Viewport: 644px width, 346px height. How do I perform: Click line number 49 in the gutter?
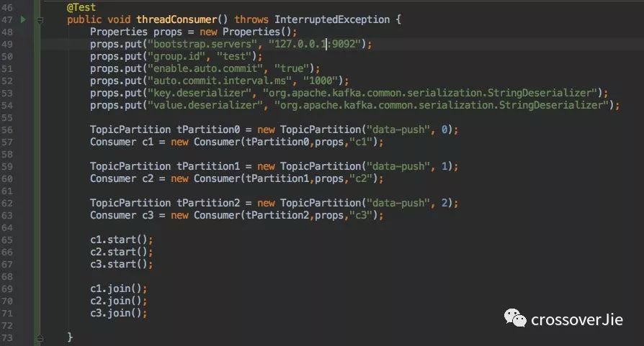(7, 45)
